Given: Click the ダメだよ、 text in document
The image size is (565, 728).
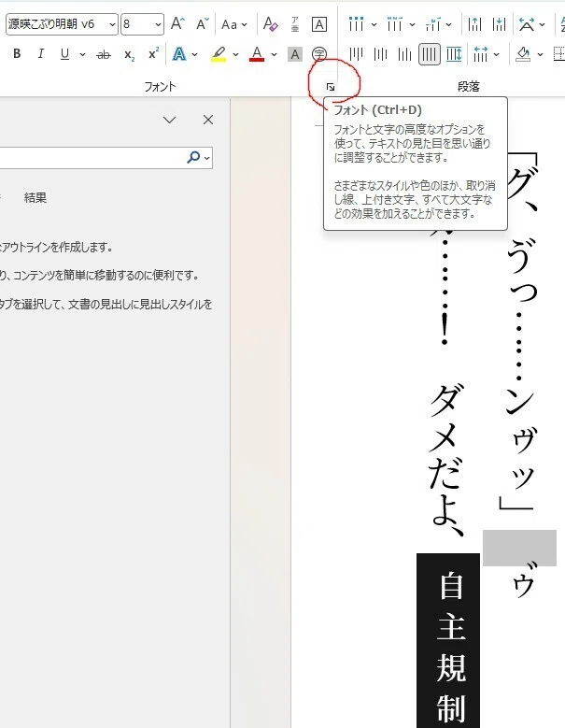Looking at the screenshot, I should tap(446, 461).
